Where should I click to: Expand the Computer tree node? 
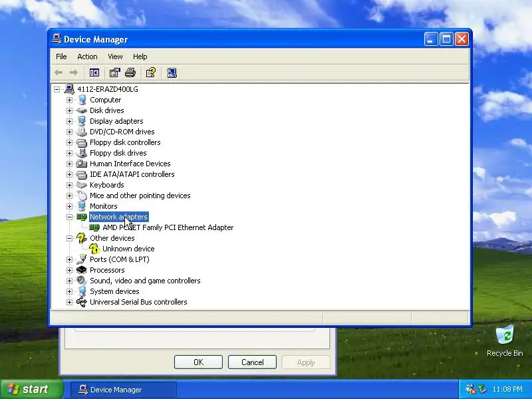[69, 100]
